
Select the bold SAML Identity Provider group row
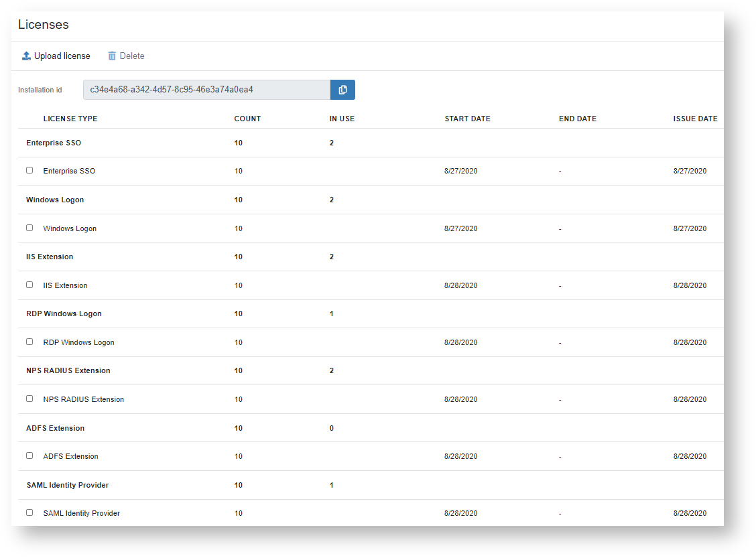pyautogui.click(x=68, y=485)
